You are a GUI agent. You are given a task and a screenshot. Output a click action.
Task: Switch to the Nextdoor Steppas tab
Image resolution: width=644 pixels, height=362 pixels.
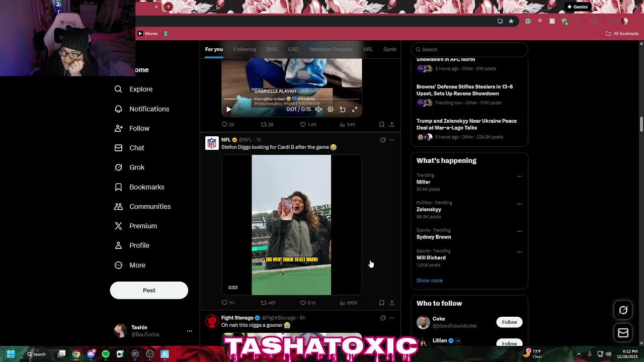331,49
